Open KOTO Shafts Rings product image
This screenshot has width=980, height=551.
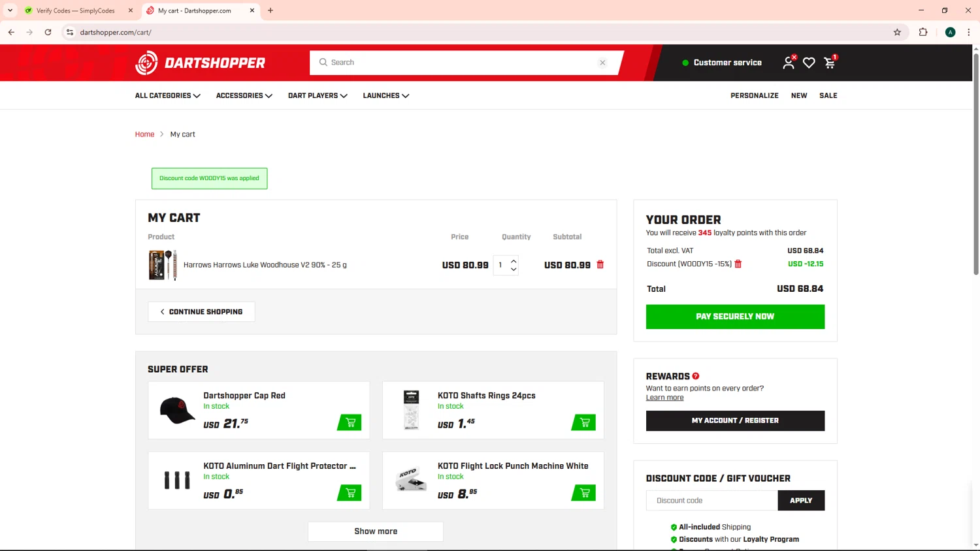(x=411, y=410)
